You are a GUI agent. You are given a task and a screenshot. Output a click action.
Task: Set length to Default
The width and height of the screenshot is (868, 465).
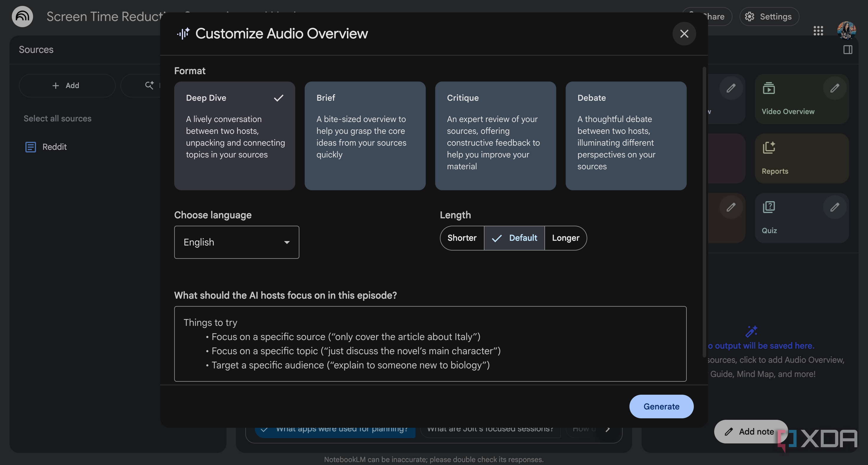(x=514, y=238)
